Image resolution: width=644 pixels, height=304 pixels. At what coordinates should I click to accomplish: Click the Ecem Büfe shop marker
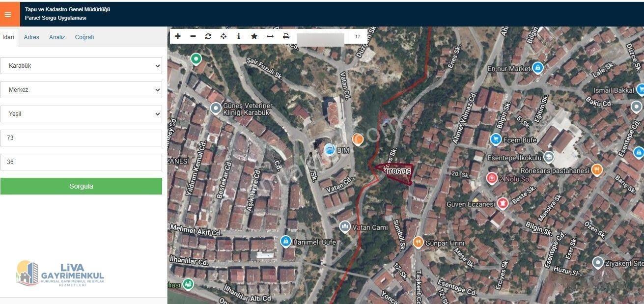pyautogui.click(x=496, y=140)
